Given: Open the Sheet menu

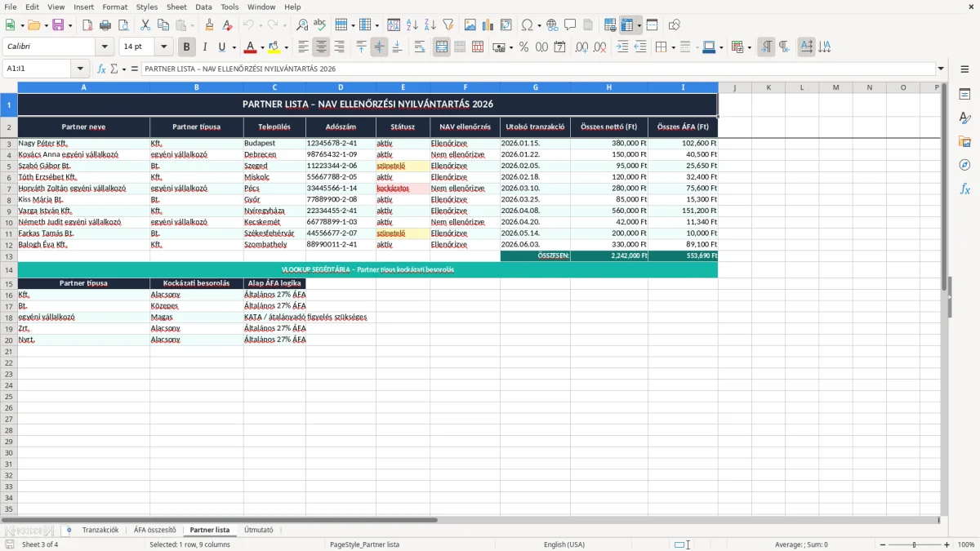Looking at the screenshot, I should pyautogui.click(x=176, y=7).
